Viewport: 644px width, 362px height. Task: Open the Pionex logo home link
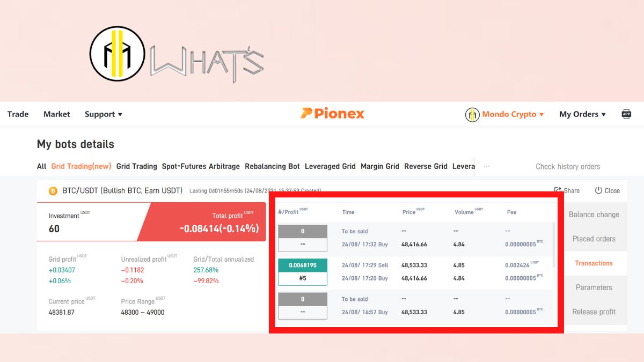click(332, 114)
